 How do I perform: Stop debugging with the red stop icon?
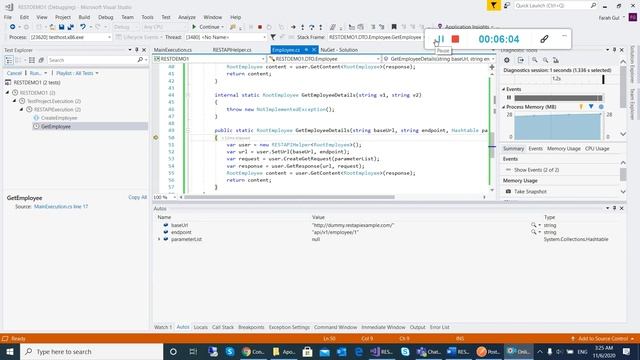point(260,27)
